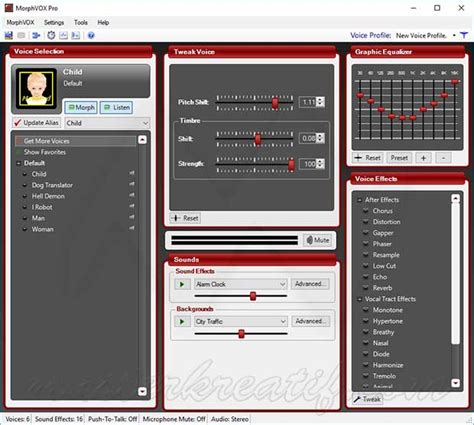Click the equalizer plus button

(x=423, y=158)
